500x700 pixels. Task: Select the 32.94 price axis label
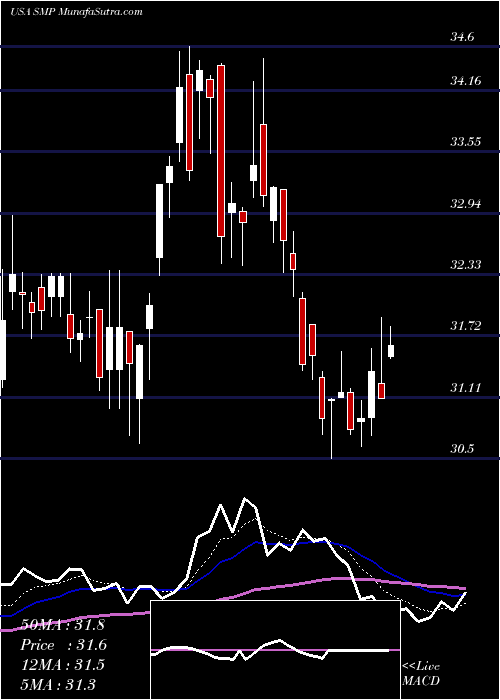(x=465, y=204)
